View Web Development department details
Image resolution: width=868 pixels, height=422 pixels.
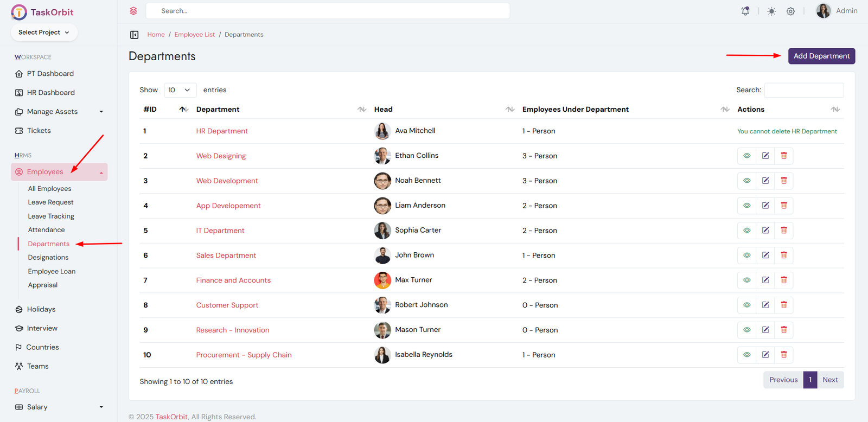pos(747,181)
